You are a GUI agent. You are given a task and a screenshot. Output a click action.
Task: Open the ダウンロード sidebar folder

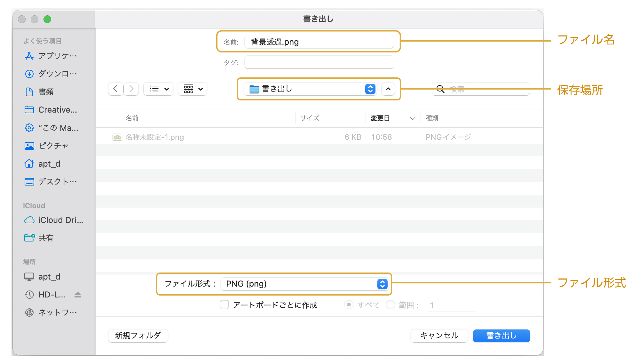click(x=51, y=74)
